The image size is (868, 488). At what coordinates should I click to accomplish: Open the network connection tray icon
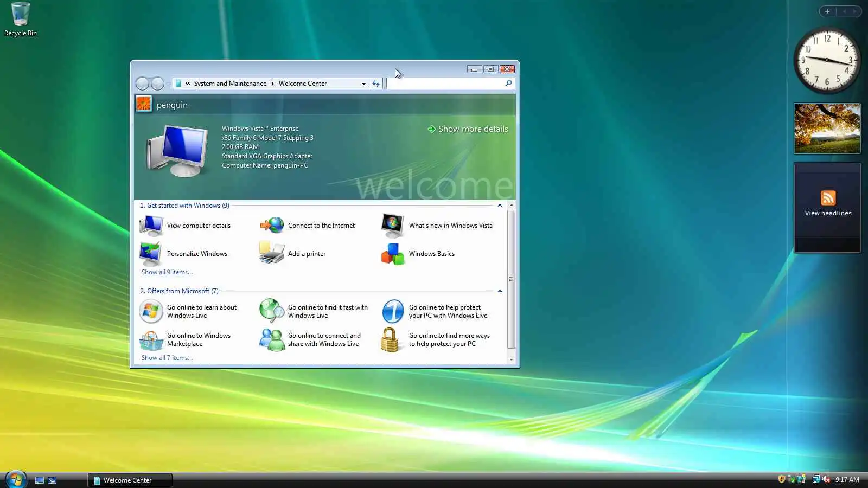(x=816, y=479)
